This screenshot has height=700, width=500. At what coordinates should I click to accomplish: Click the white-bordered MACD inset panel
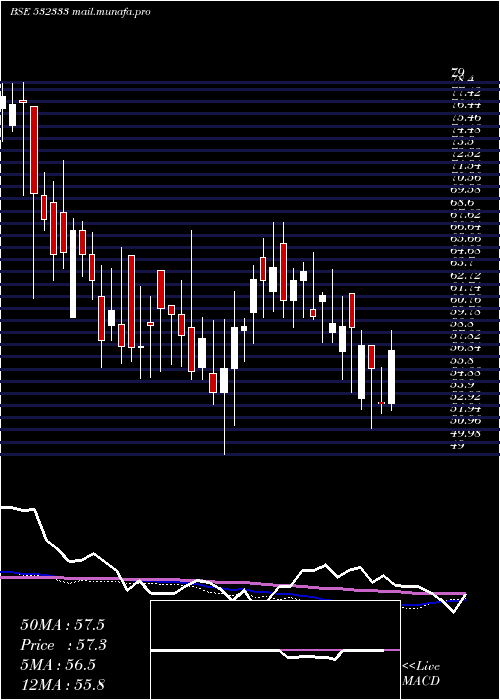pos(275,650)
